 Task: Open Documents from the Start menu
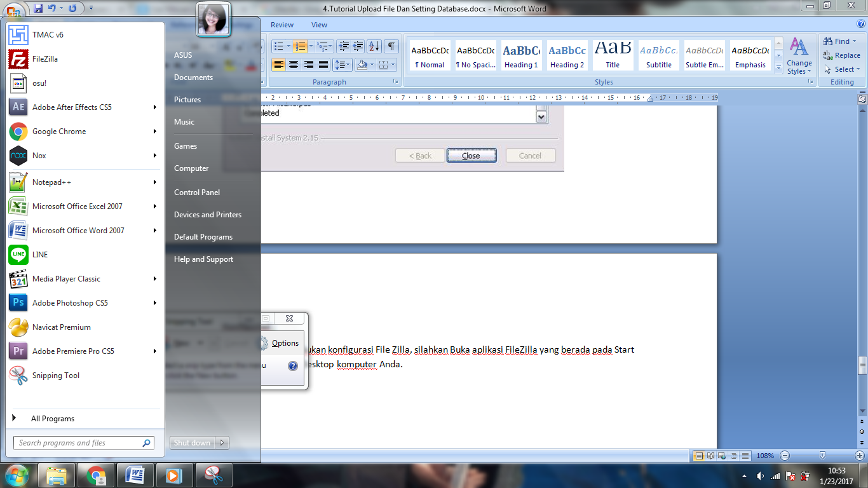[193, 78]
